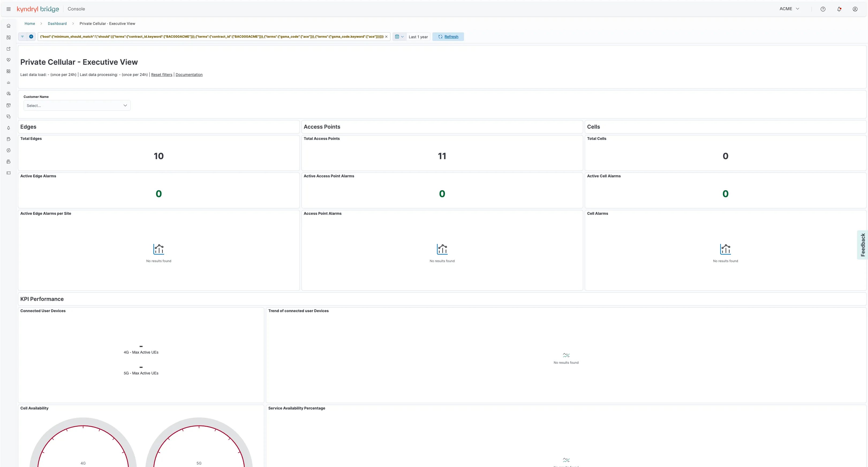Click the Active Access Point Alarms value
The image size is (868, 467).
tap(442, 194)
